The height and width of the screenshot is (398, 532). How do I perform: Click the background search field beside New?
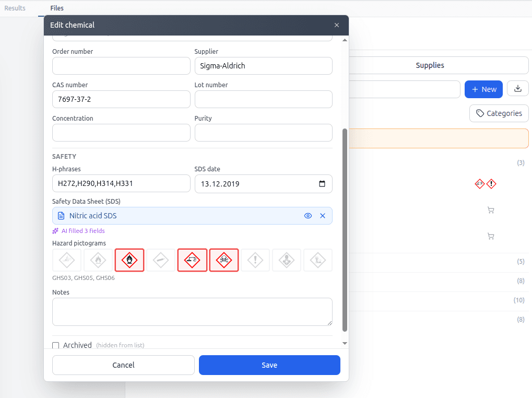tap(405, 89)
